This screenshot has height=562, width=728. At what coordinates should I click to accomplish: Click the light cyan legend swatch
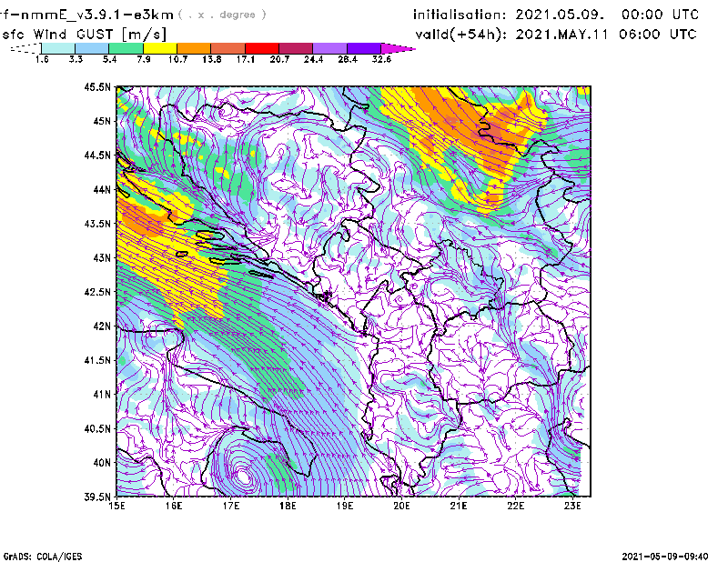58,48
